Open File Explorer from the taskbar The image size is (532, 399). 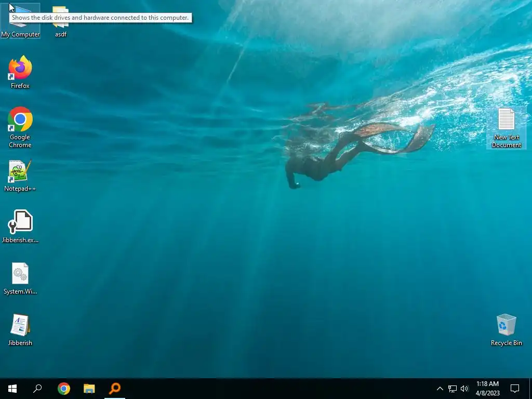pyautogui.click(x=89, y=389)
